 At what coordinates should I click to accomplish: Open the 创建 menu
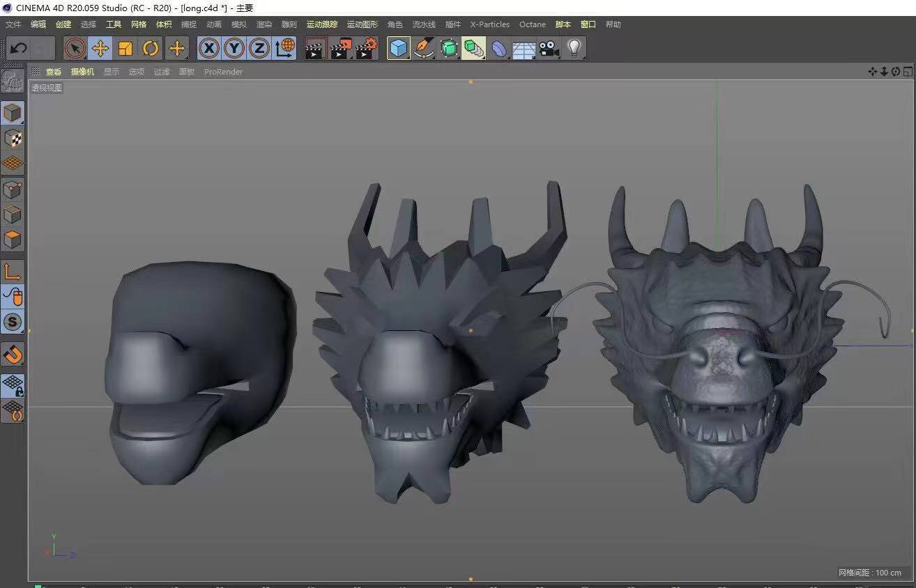coord(63,24)
